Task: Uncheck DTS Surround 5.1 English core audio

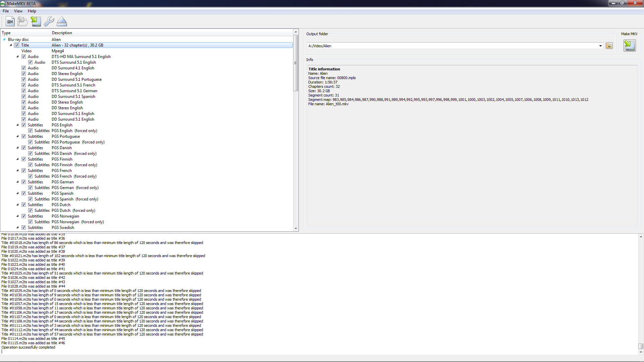Action: pos(31,62)
